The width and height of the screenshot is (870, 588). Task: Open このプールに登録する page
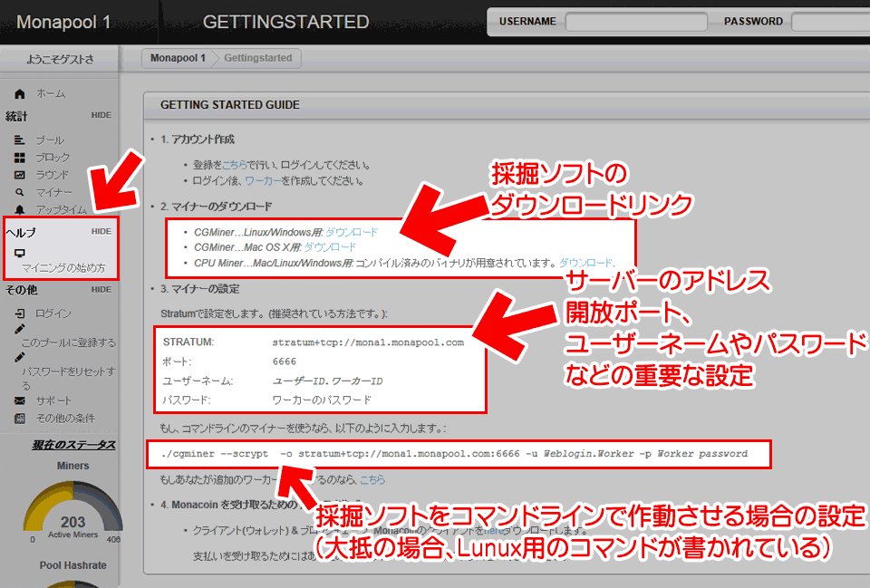click(69, 342)
